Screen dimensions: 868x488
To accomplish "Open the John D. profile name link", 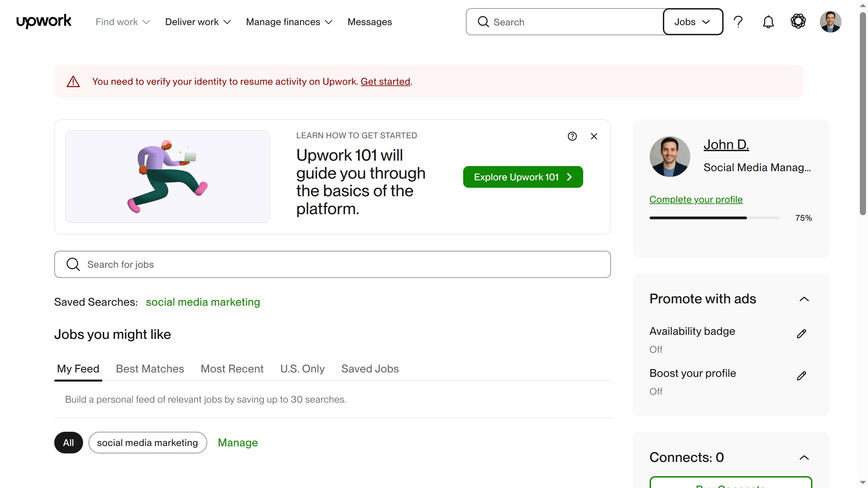I will (726, 144).
